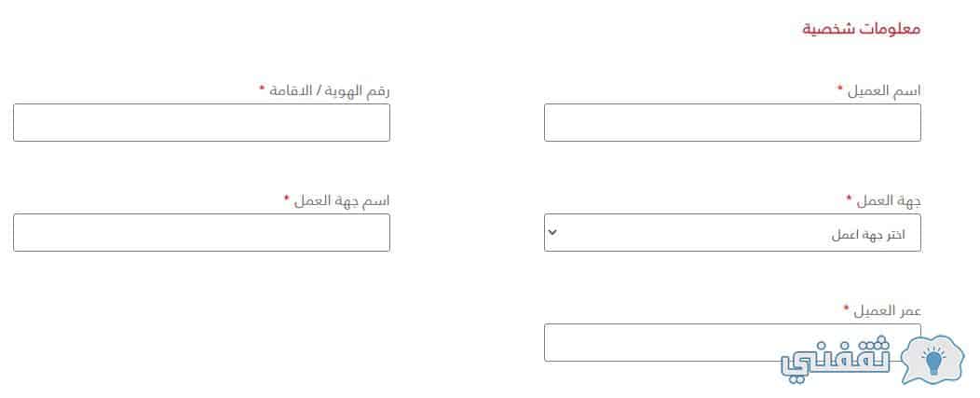Click the required asterisk next to جهة العمل
980x398 pixels.
pos(849,198)
